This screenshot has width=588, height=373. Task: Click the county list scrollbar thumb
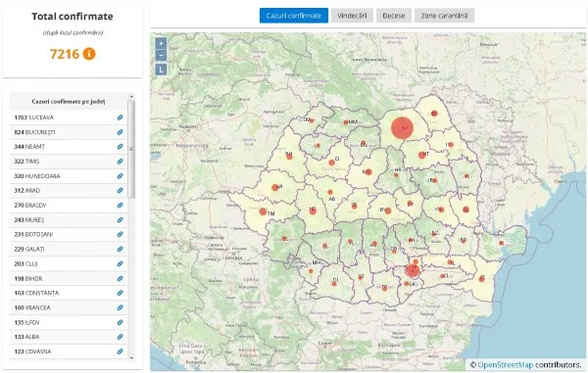pyautogui.click(x=131, y=149)
